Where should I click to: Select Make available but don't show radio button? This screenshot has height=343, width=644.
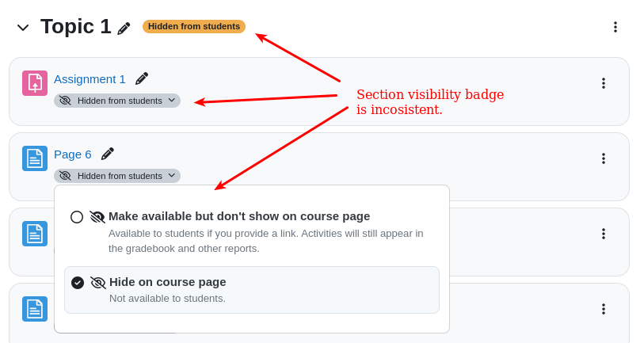[x=77, y=217]
